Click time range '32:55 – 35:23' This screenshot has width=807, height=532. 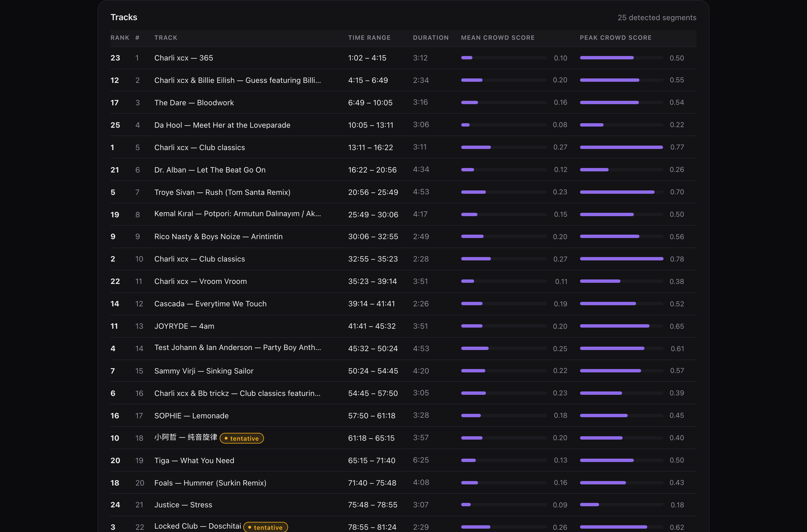pos(373,259)
